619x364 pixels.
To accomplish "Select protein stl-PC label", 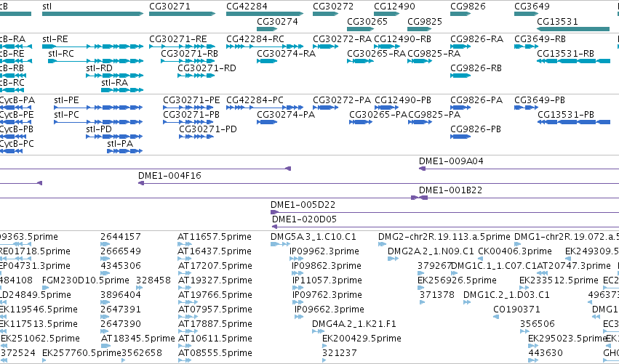I will click(x=66, y=115).
